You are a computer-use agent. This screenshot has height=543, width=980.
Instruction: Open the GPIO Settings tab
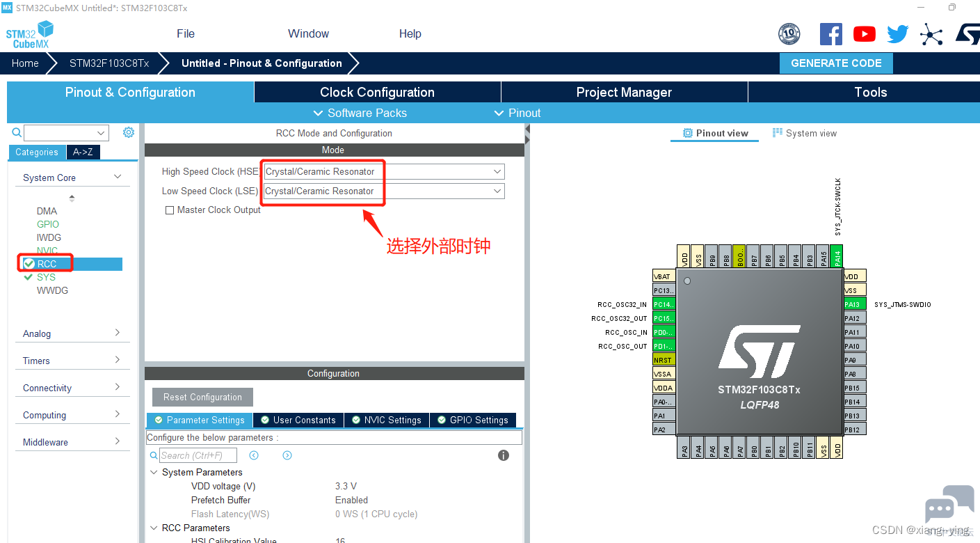(x=473, y=420)
